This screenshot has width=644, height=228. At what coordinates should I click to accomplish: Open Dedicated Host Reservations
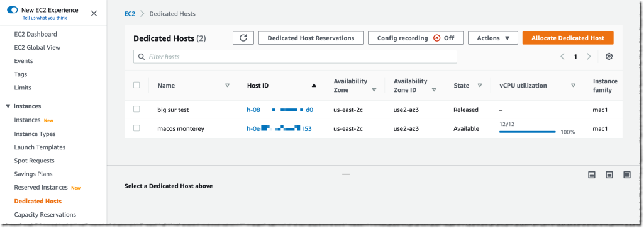point(311,38)
